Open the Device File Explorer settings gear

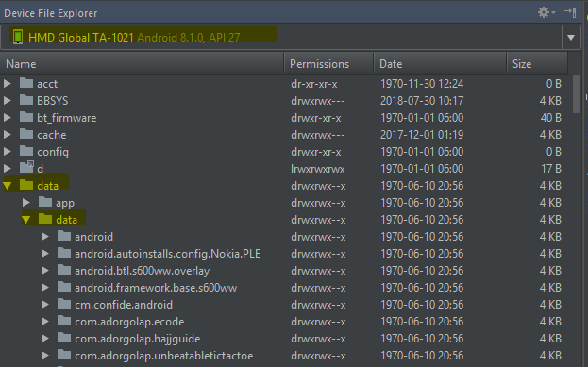tap(546, 12)
